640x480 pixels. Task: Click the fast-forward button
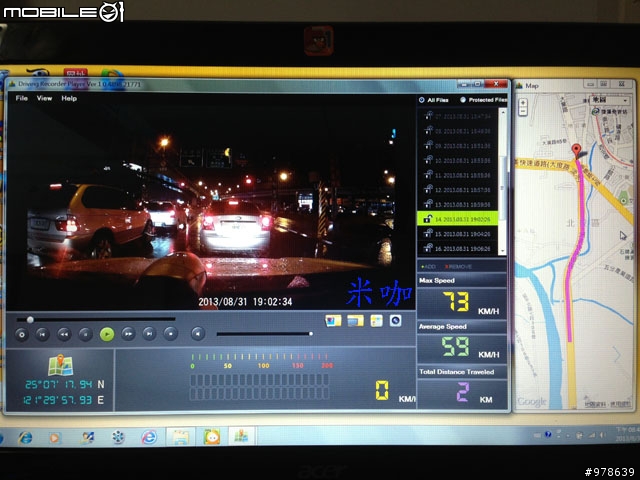tap(128, 334)
